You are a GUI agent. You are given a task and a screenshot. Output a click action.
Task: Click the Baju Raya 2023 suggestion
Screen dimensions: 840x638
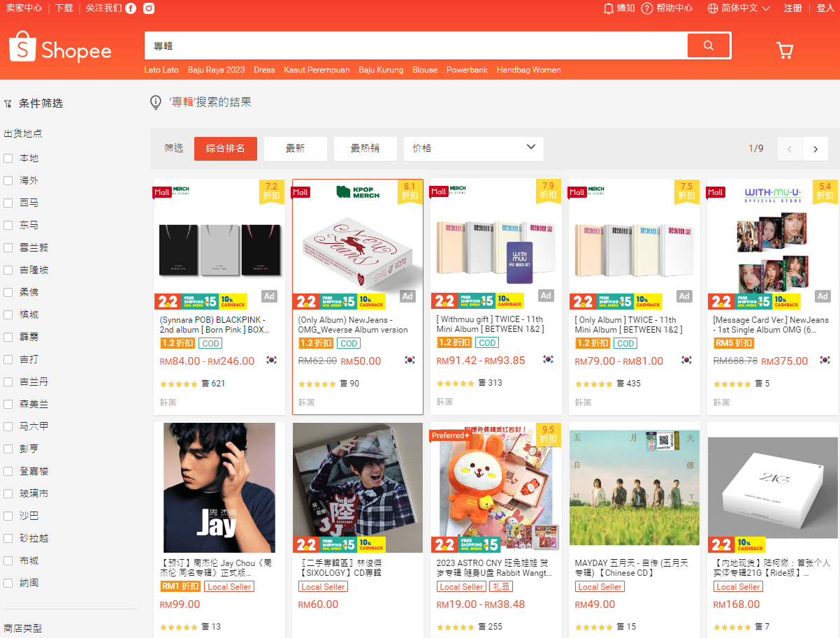coord(217,70)
